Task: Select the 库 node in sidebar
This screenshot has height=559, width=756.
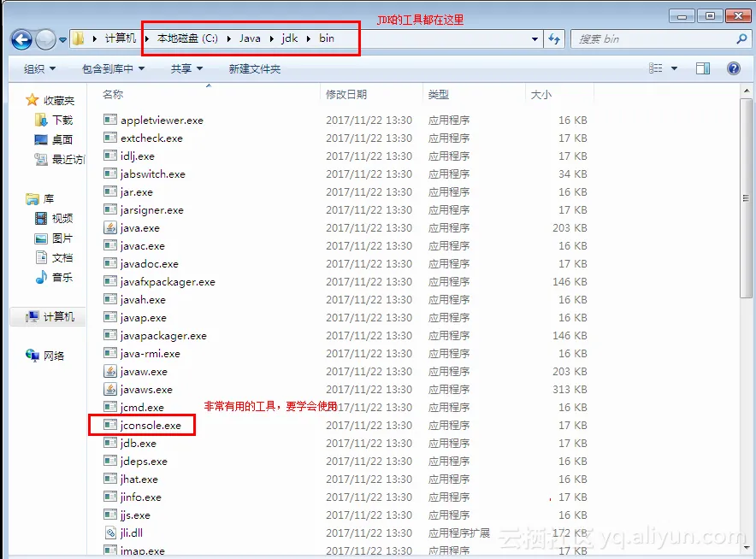Action: tap(40, 198)
